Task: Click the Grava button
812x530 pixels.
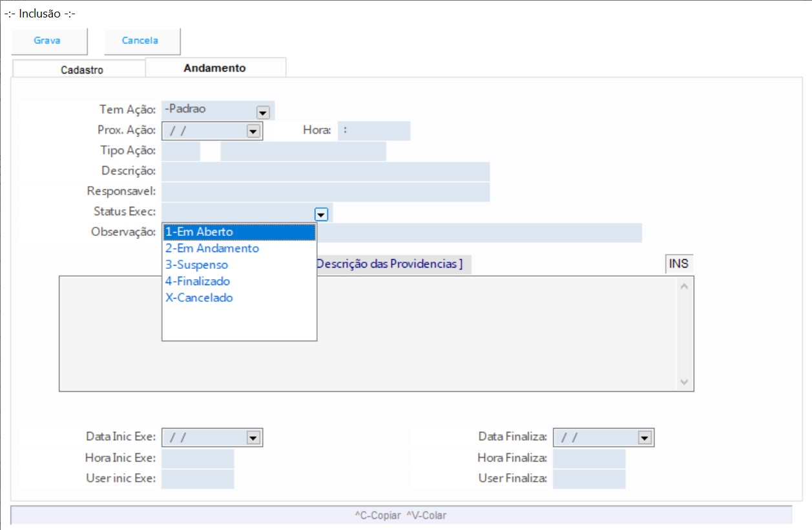Action: click(x=48, y=41)
